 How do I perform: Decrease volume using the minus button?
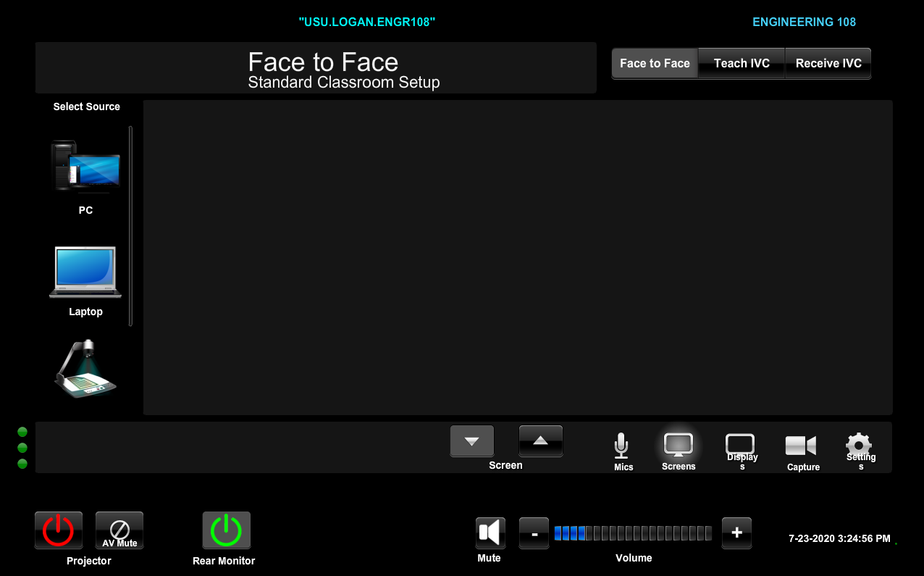(x=533, y=532)
